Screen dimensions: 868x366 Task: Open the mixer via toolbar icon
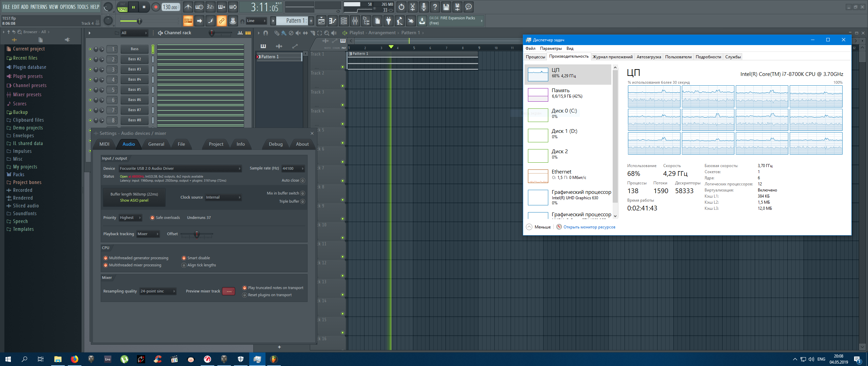click(355, 21)
